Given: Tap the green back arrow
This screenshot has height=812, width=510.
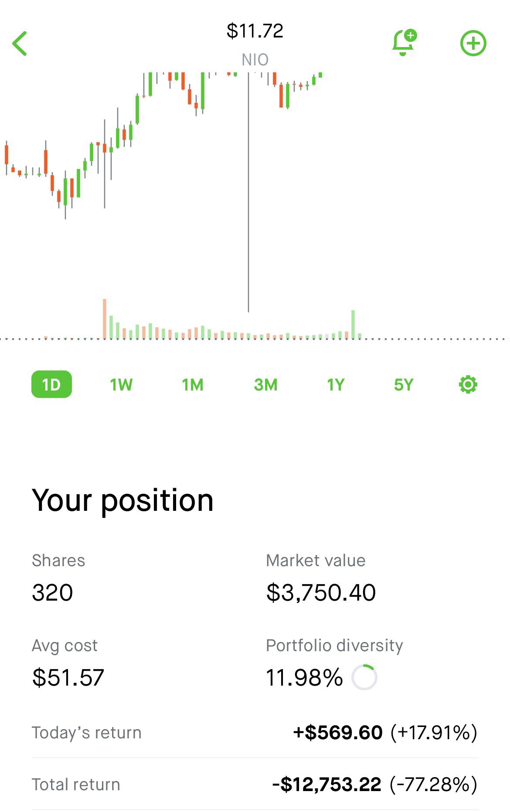Looking at the screenshot, I should 20,44.
